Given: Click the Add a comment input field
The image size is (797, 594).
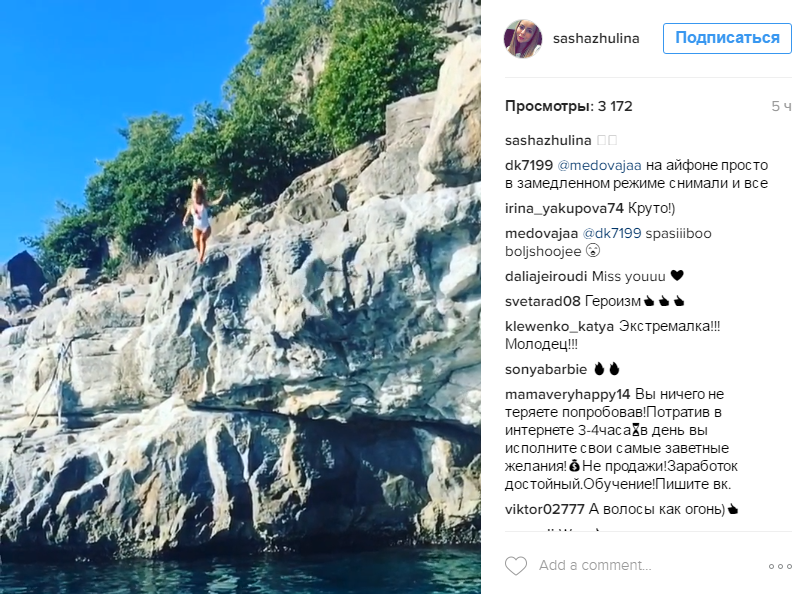Looking at the screenshot, I should click(640, 566).
